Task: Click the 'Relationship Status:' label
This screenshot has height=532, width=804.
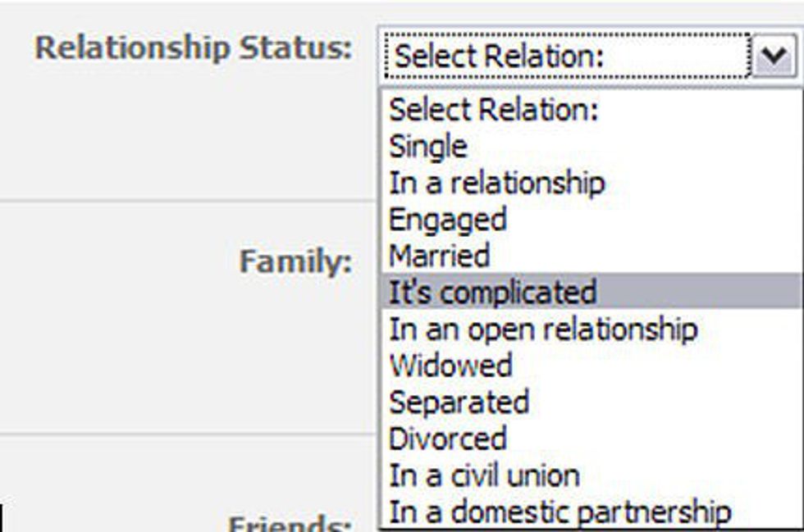Action: point(194,48)
